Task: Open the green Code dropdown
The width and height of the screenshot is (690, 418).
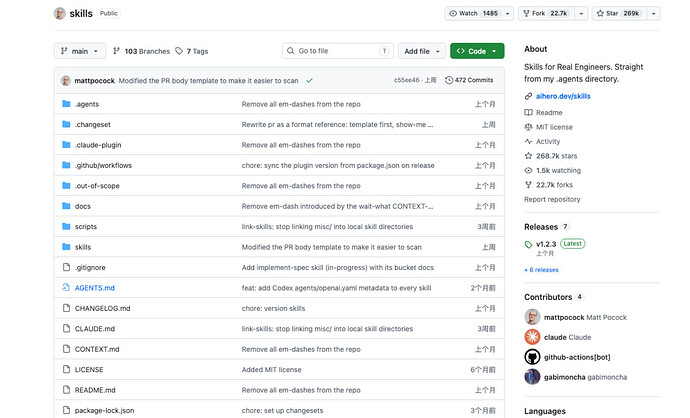Action: (477, 51)
